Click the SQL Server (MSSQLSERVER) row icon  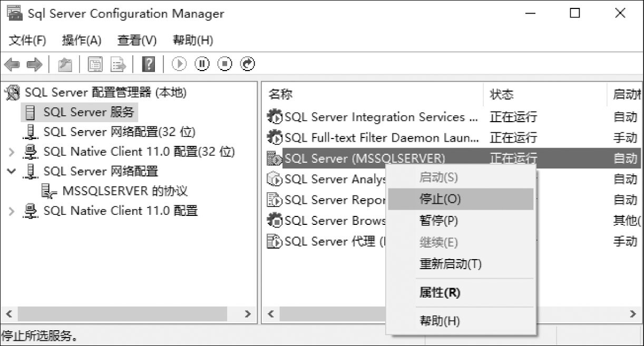275,159
